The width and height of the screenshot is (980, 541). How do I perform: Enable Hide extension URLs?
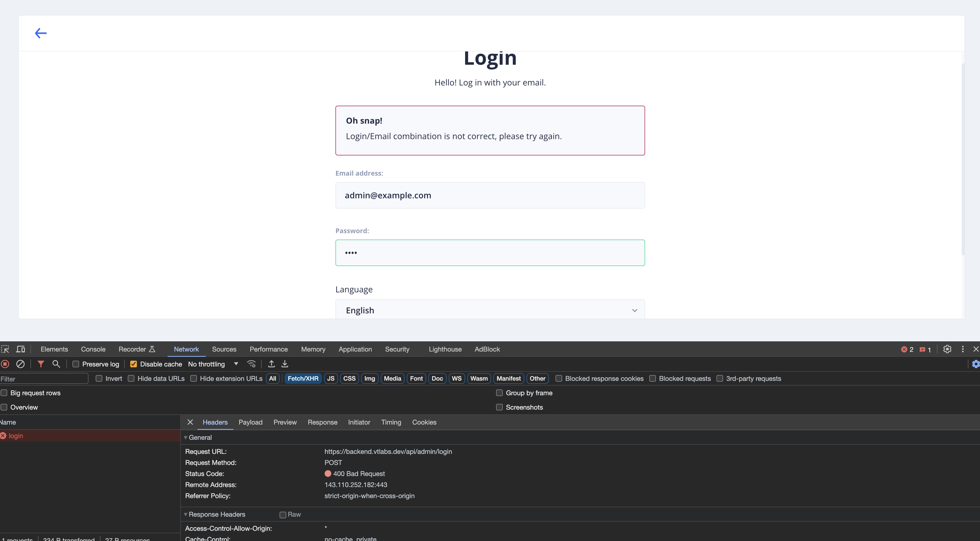(194, 379)
